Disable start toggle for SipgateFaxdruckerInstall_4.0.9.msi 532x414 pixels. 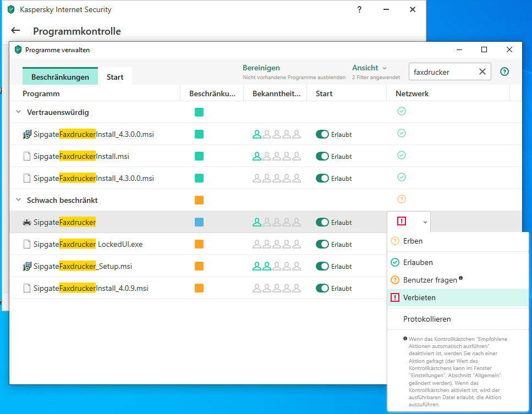coord(322,288)
